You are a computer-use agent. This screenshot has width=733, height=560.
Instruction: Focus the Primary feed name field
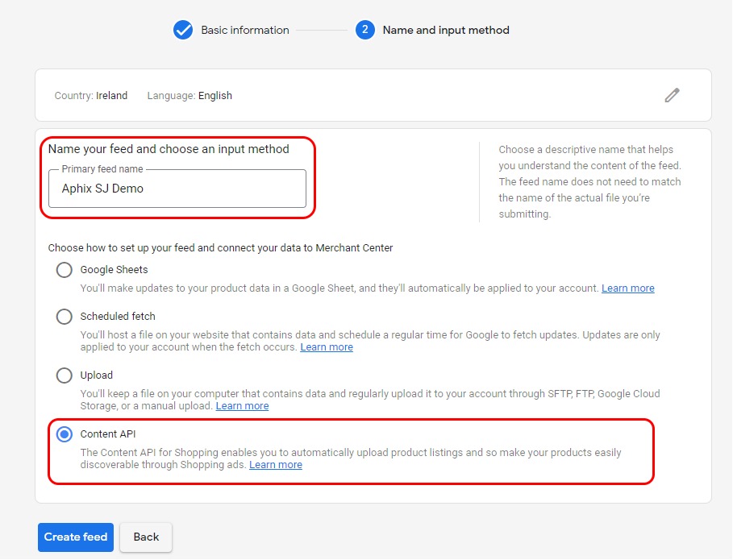click(x=177, y=189)
